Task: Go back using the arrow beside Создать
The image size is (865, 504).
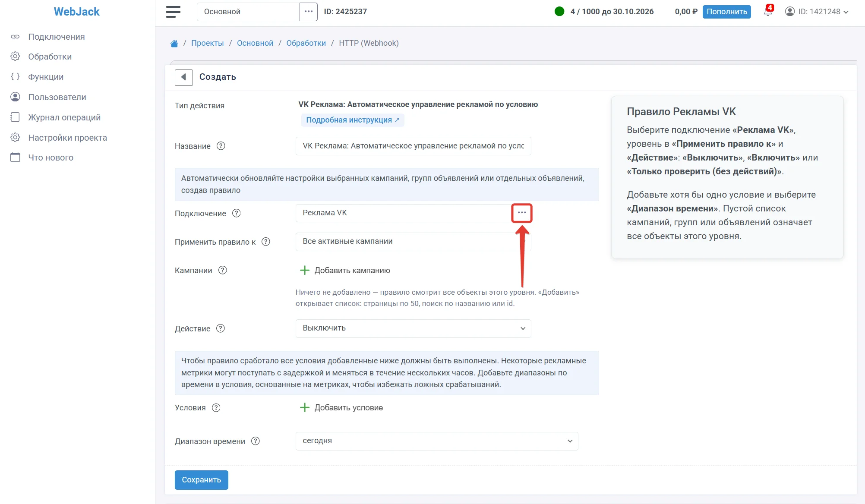Action: (x=183, y=77)
